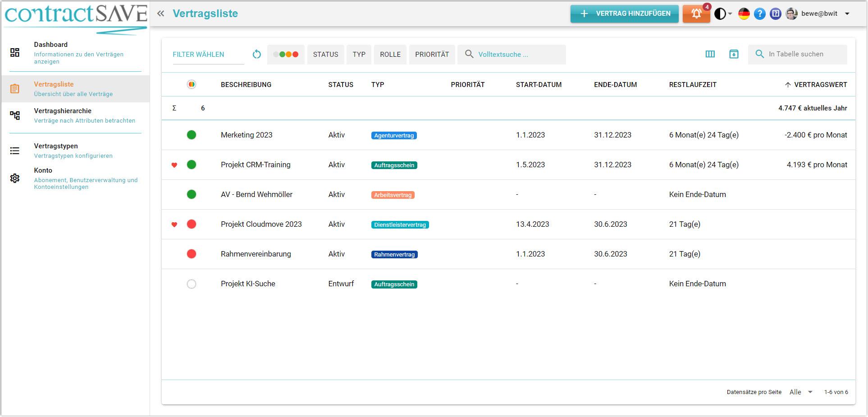Sort by START-DATUM column header

pos(539,85)
